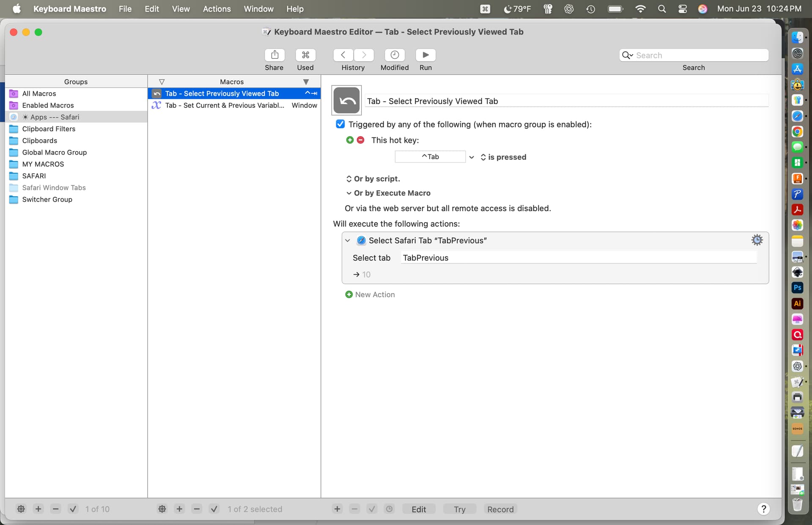
Task: Open the Window menu
Action: 259,9
